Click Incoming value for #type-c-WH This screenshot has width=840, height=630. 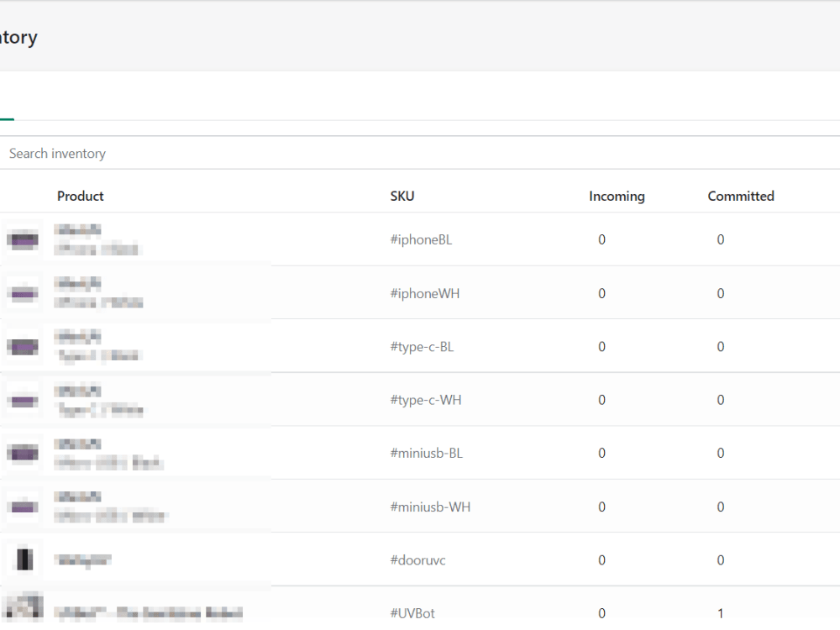[x=601, y=400]
